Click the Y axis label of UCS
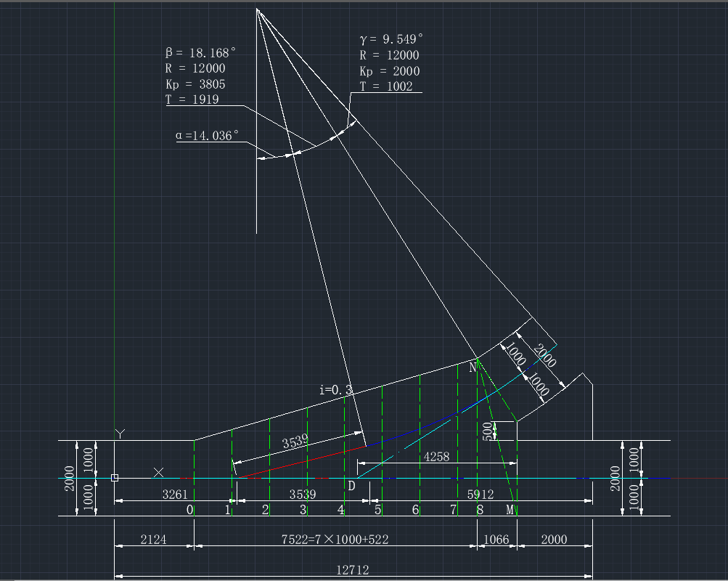Viewport: 728px width, 581px height. tap(120, 434)
